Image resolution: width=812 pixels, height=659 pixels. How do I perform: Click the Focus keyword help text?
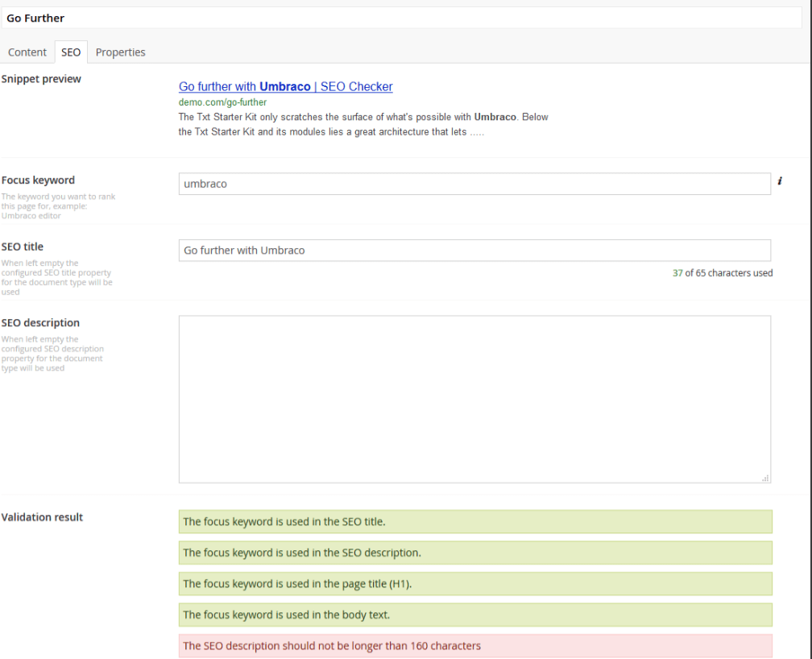[58, 206]
